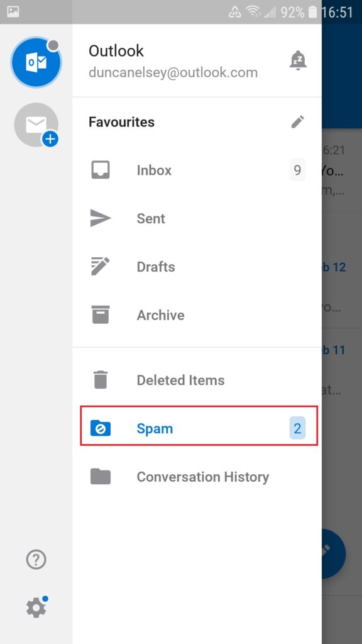Screen dimensions: 362x644
Task: Tap the duncanelsey@outlook.com account address
Action: (173, 72)
